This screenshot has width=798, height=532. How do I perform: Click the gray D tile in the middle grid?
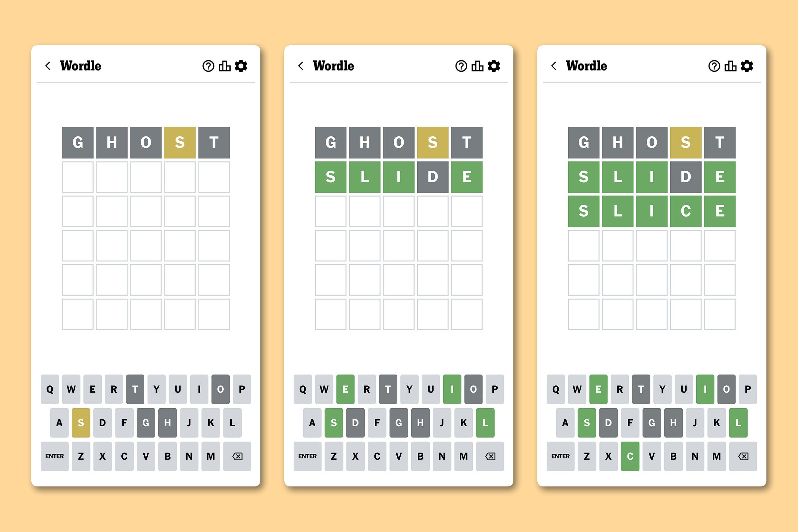pos(433,177)
